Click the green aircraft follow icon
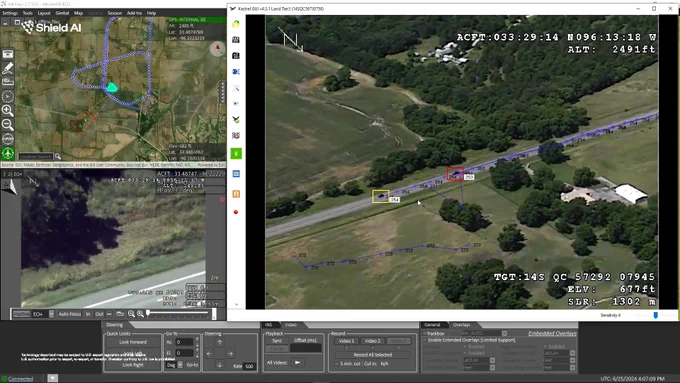Image resolution: width=680 pixels, height=383 pixels. [8, 153]
